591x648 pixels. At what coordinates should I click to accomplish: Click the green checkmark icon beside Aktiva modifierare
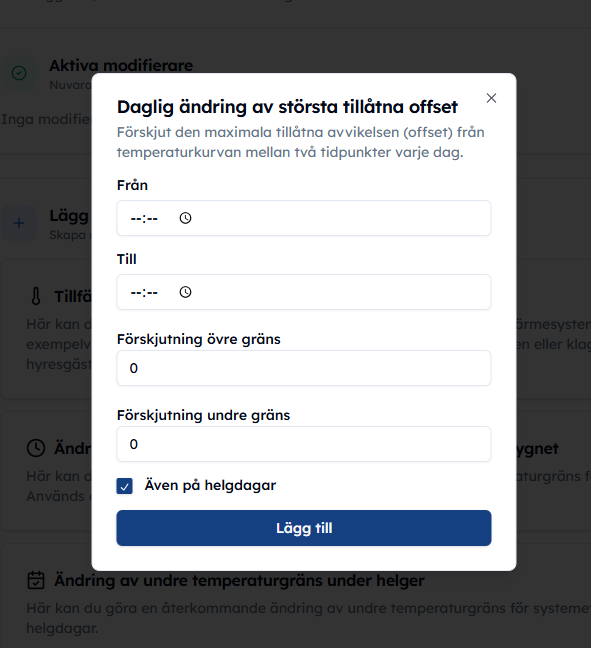pyautogui.click(x=19, y=73)
